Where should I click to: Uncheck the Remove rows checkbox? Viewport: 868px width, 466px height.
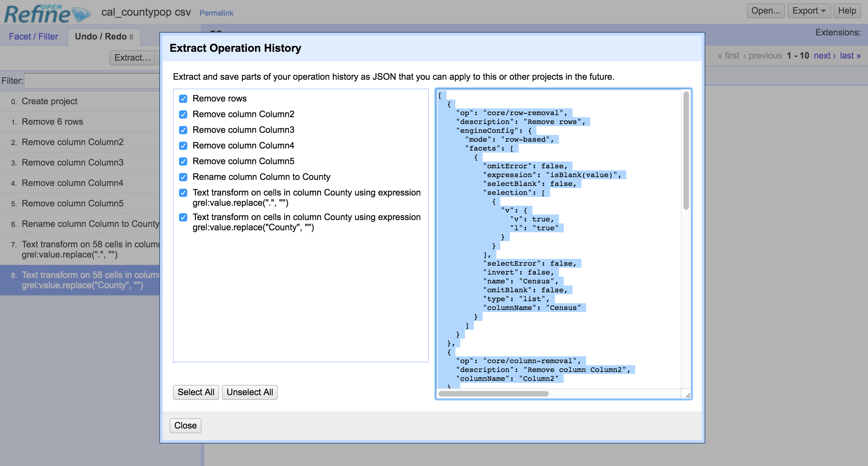click(x=183, y=99)
